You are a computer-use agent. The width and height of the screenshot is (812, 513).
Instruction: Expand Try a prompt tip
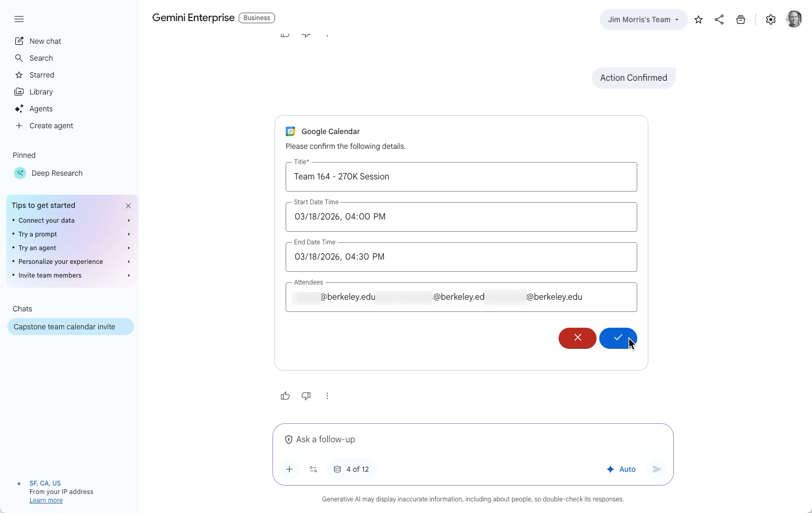(x=71, y=234)
